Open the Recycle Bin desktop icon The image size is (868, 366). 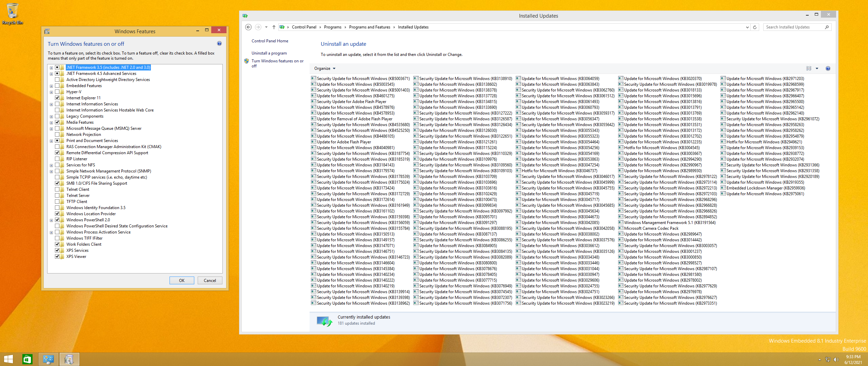(x=13, y=14)
